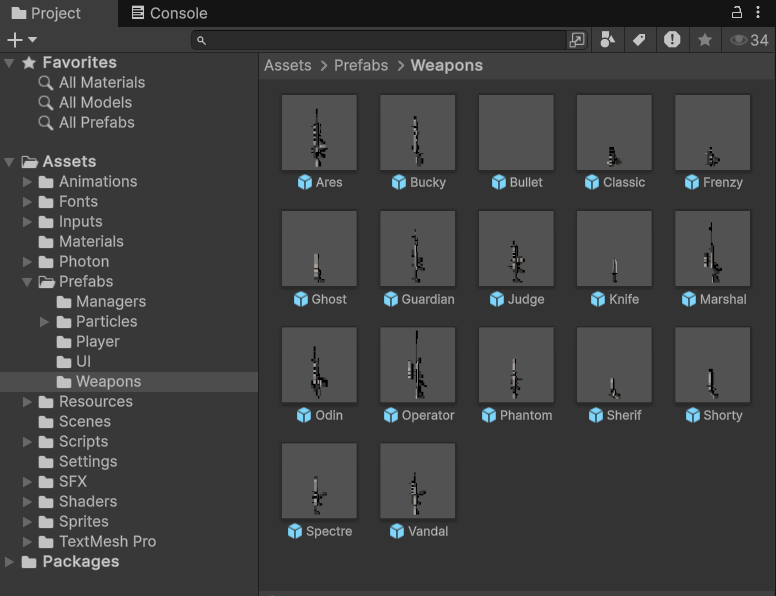Select the Player folder

88,342
